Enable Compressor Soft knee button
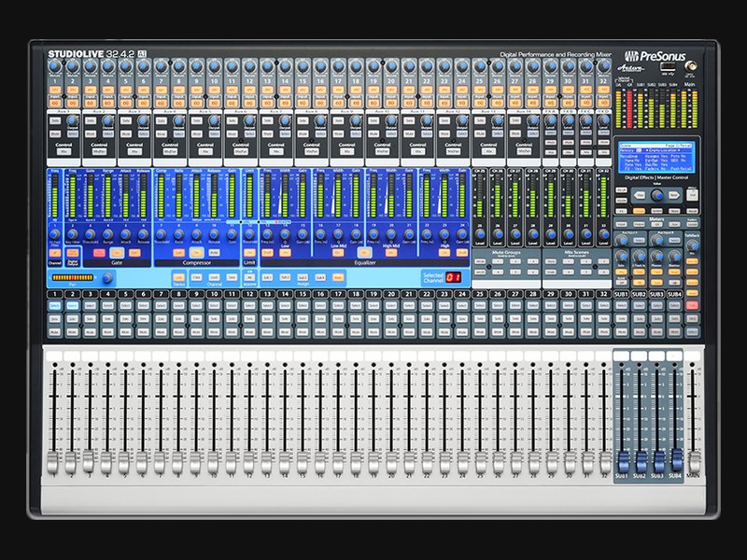Viewport: 747px width, 560px height. [178, 253]
